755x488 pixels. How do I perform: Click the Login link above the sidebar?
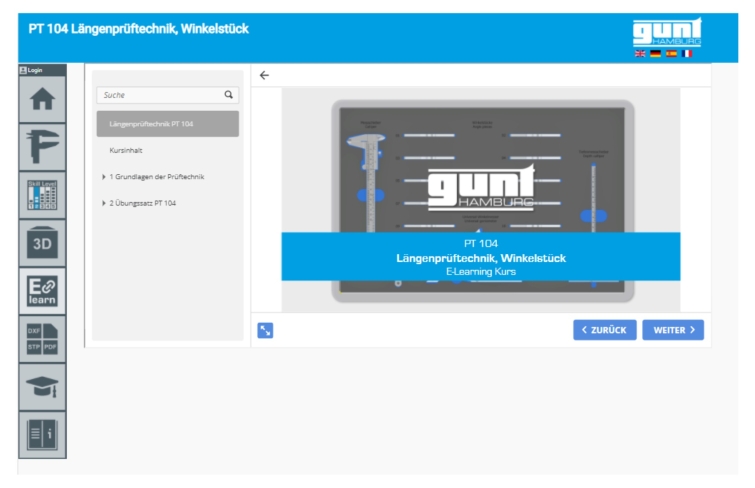[x=31, y=70]
